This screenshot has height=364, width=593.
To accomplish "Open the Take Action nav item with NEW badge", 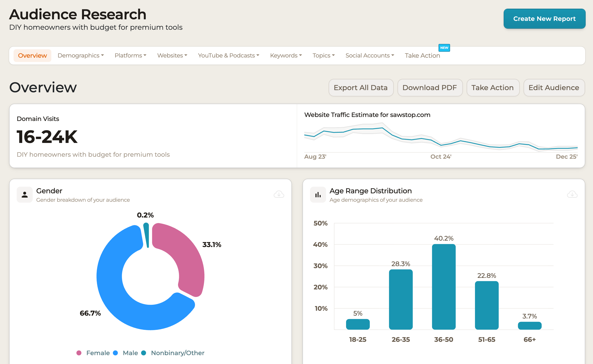I will pos(422,55).
